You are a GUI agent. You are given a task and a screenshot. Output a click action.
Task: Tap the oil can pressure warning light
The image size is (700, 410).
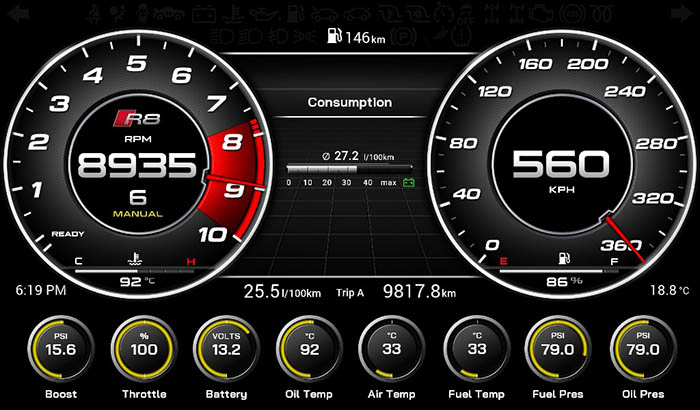click(265, 14)
